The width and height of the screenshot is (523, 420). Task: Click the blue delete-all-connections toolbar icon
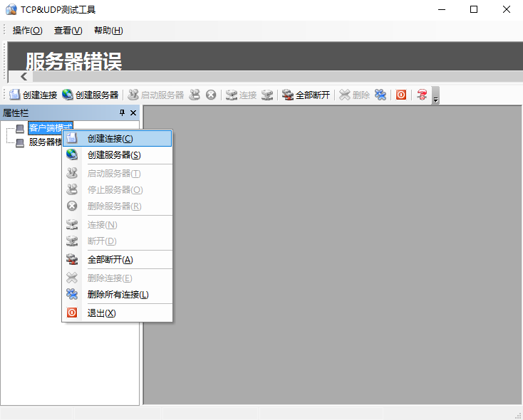click(x=381, y=95)
